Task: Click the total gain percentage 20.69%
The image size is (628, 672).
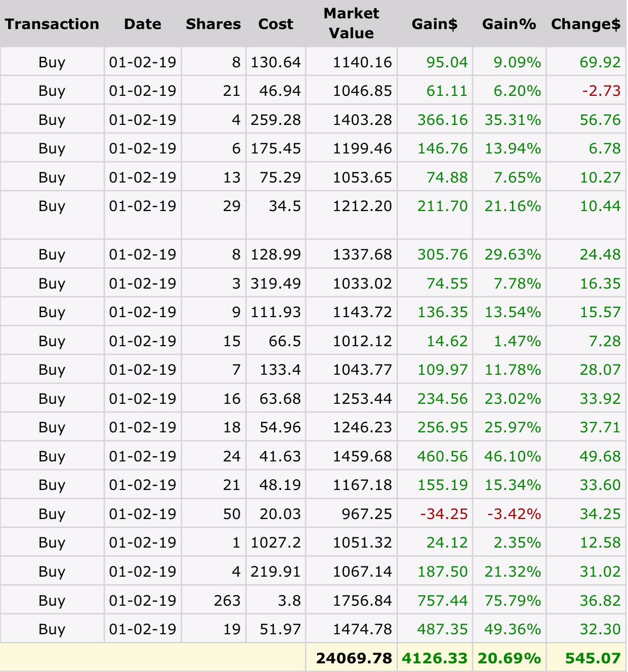Action: pos(509,658)
